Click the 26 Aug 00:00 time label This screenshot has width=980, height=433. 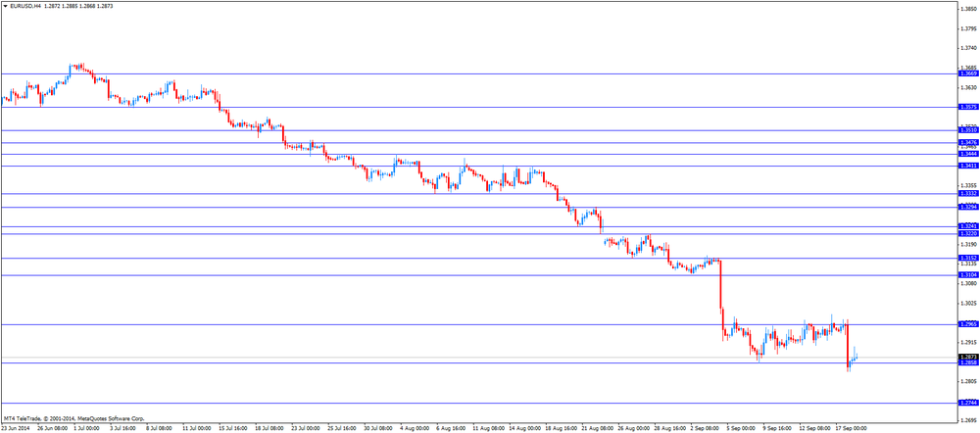click(x=634, y=429)
